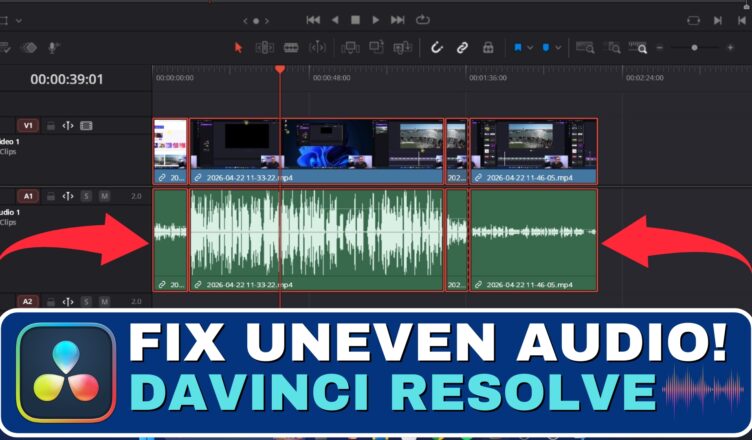This screenshot has width=752, height=440.
Task: Click the Custom Zoom icon
Action: 638,48
